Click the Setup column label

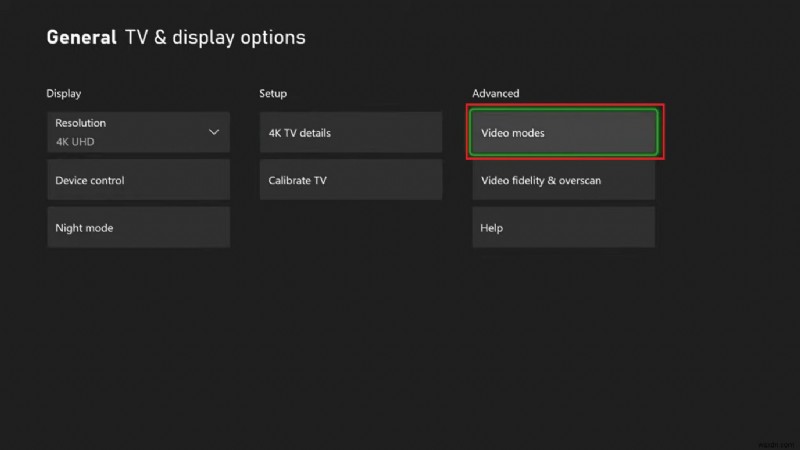click(x=273, y=93)
